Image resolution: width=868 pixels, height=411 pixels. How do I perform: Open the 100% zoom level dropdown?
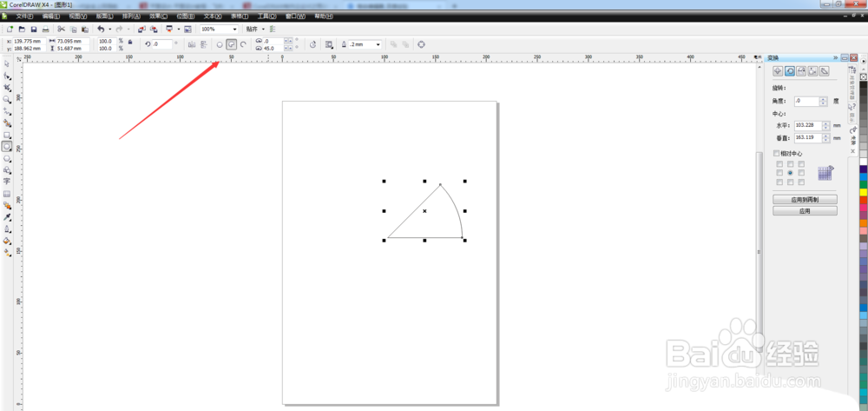234,29
